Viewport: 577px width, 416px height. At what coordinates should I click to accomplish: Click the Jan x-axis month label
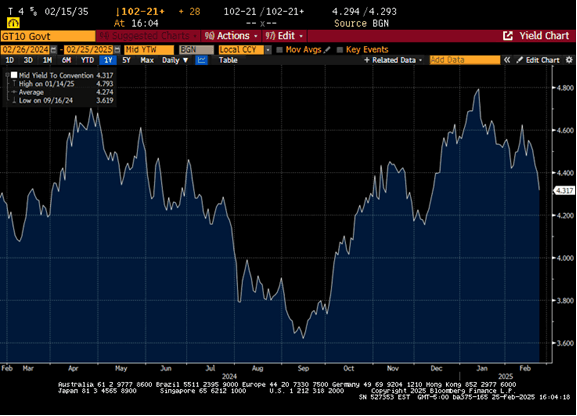(482, 368)
